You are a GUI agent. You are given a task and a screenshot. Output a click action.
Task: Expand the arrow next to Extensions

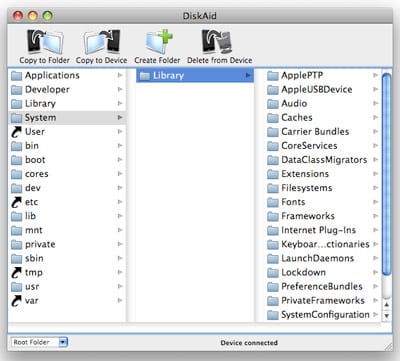pos(376,174)
